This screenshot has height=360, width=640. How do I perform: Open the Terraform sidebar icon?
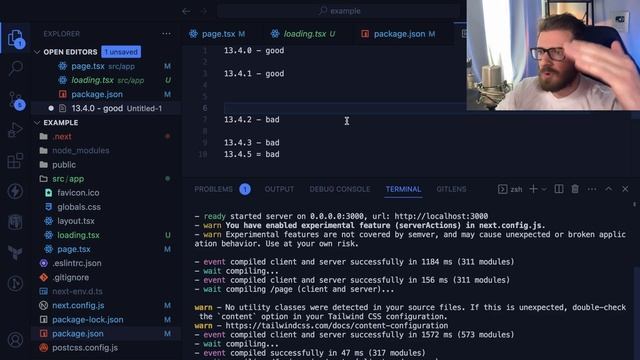pos(16,252)
